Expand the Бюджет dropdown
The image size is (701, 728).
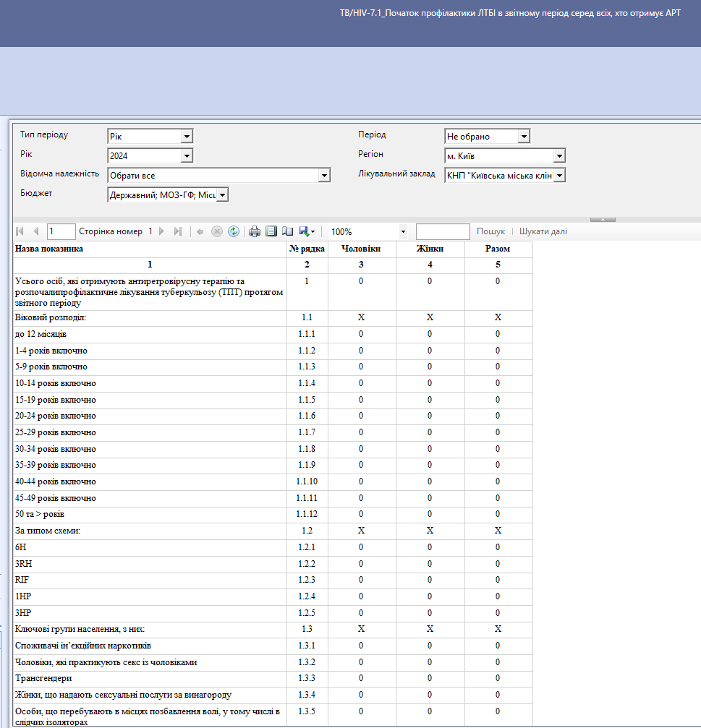click(x=223, y=195)
